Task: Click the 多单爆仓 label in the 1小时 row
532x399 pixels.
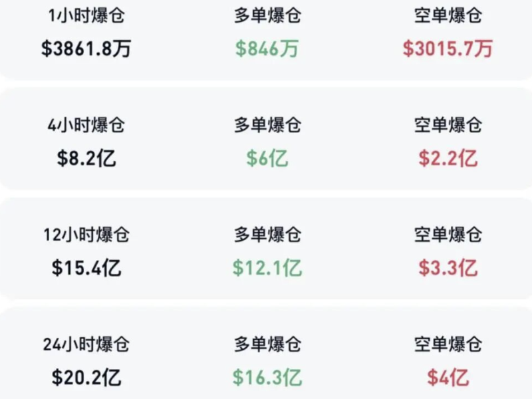Action: 267,16
